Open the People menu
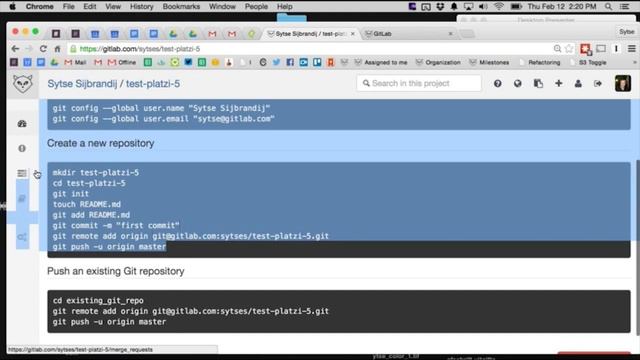 pos(256,7)
